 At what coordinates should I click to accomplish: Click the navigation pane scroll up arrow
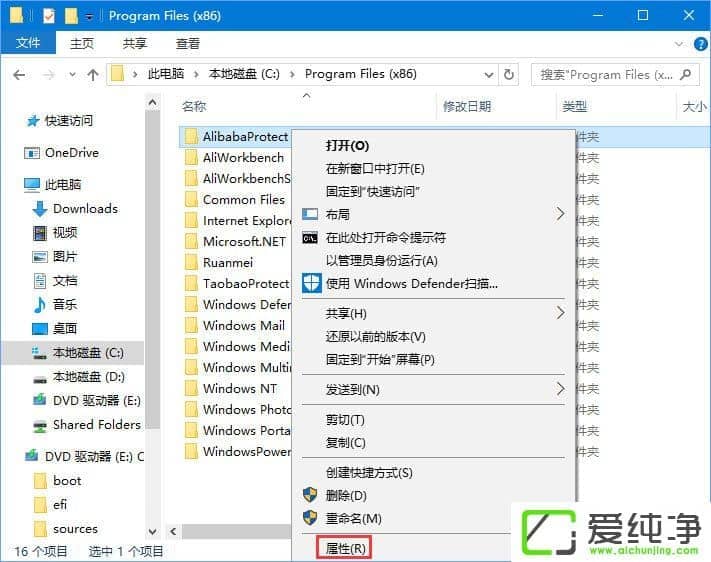click(153, 103)
